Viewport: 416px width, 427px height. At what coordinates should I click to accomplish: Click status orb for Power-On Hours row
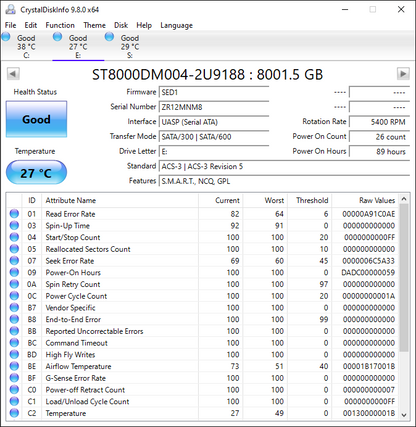tap(14, 272)
